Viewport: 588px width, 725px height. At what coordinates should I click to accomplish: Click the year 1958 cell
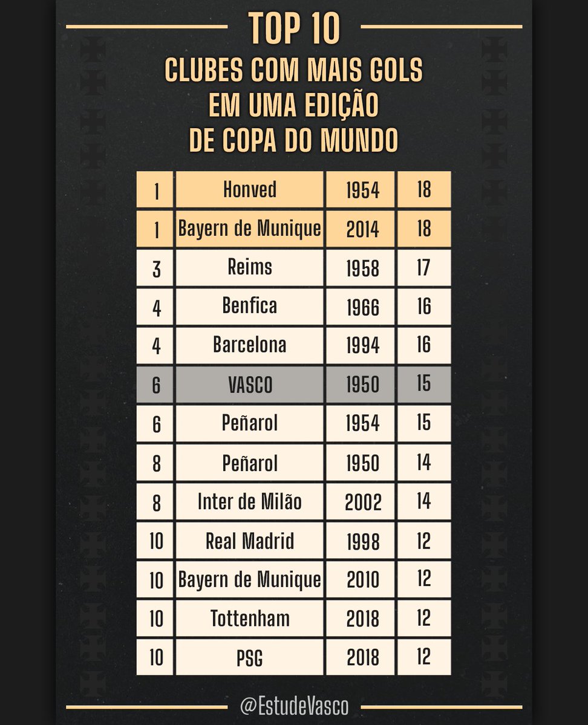(362, 267)
